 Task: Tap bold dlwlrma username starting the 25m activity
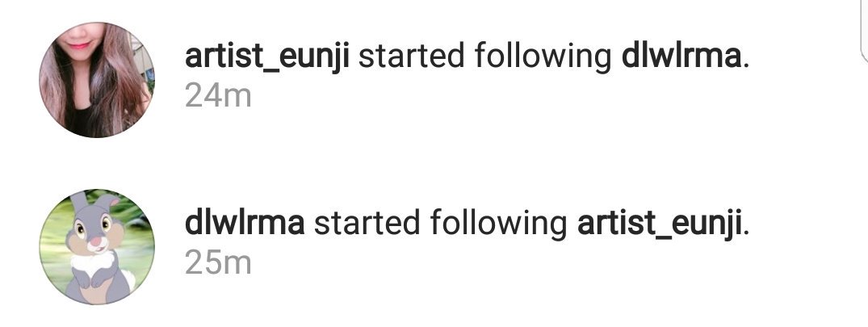click(x=245, y=222)
